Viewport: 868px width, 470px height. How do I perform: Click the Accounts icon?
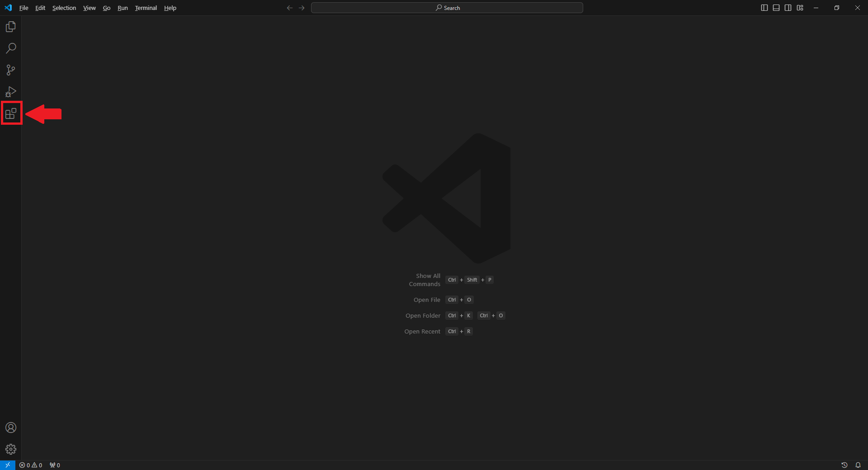[x=11, y=428]
